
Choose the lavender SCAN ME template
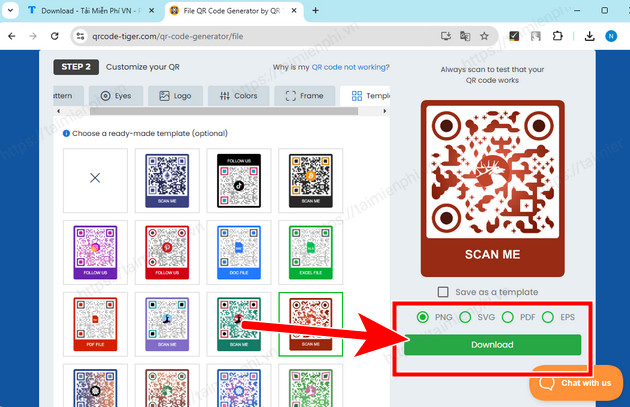click(167, 324)
